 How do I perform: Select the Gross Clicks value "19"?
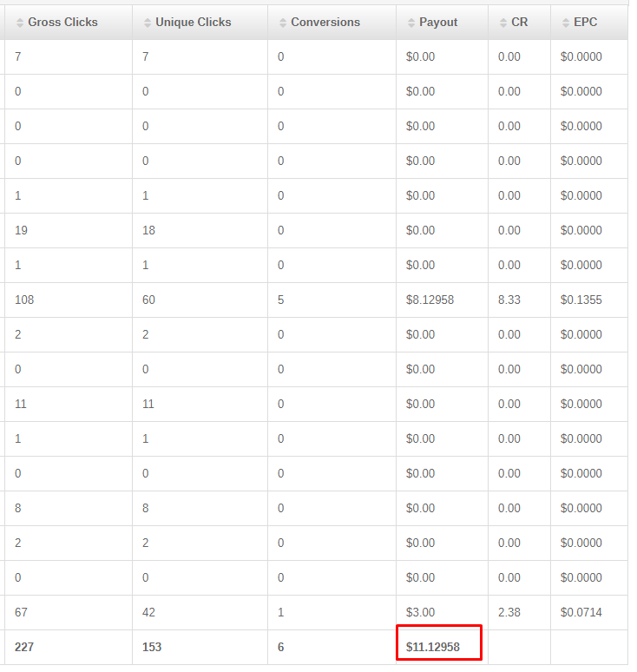coord(21,230)
